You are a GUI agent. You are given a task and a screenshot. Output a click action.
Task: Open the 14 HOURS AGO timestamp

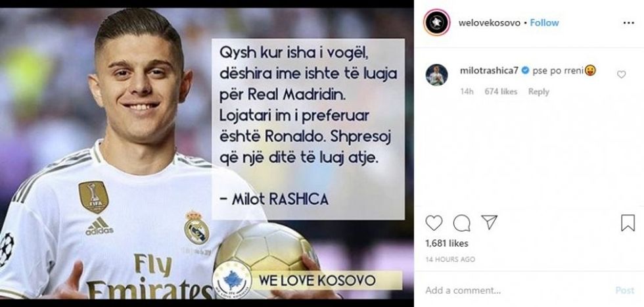(x=450, y=259)
